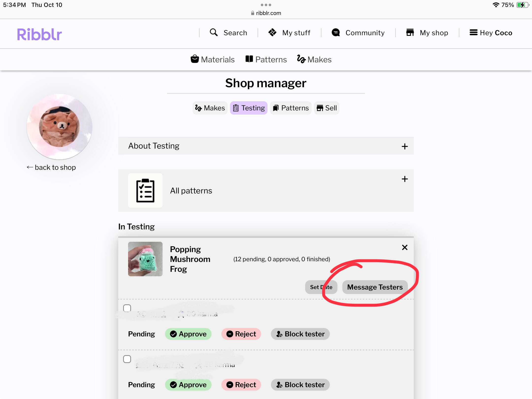Collapse the Popping Mushroom Frog panel

(405, 247)
